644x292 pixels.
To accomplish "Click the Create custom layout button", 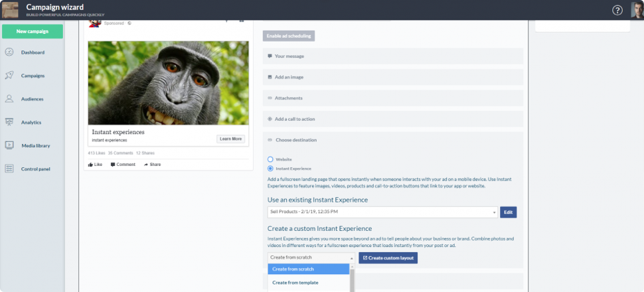I will 388,257.
